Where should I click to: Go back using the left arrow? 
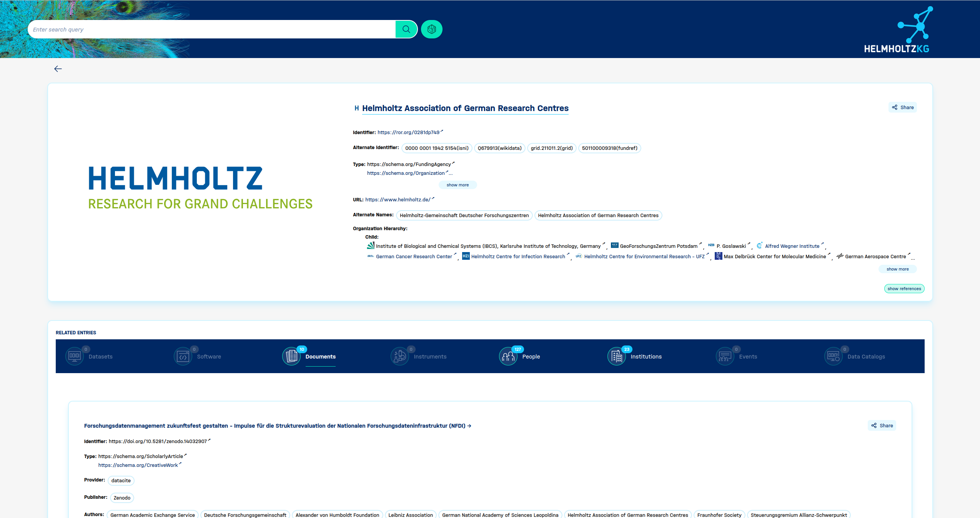[58, 69]
